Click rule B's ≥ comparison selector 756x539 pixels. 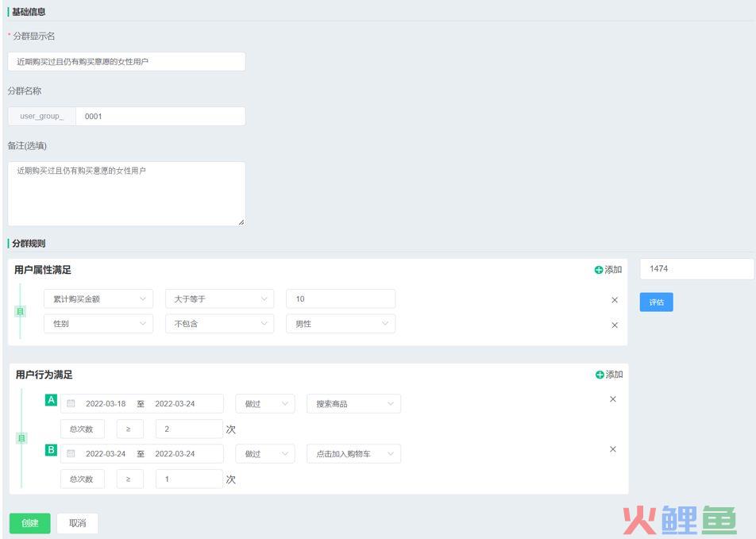(x=130, y=479)
